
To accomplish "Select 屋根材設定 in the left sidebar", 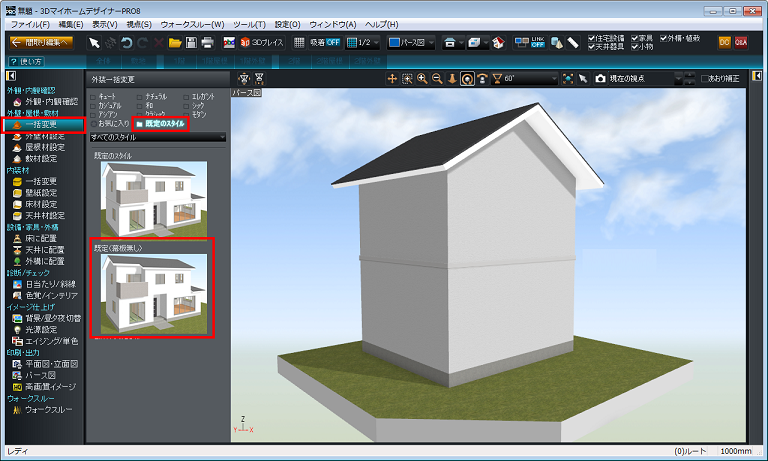I will click(x=44, y=147).
